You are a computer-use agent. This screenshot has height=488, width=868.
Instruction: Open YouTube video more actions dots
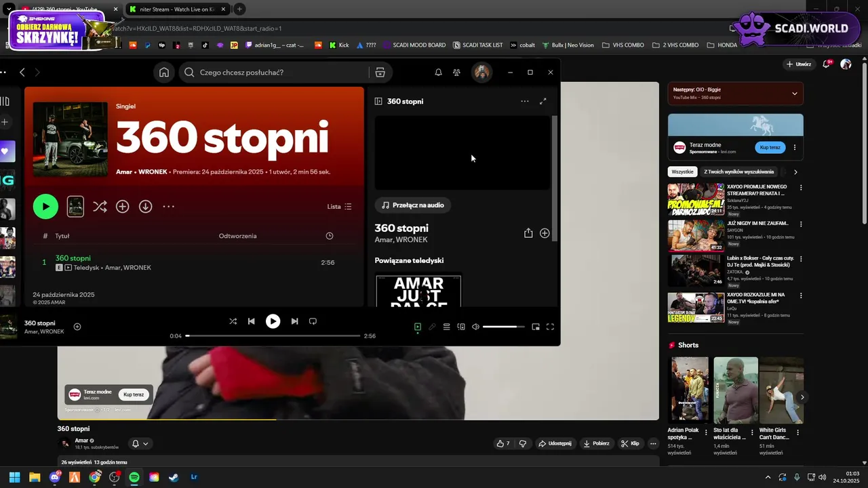pyautogui.click(x=653, y=443)
